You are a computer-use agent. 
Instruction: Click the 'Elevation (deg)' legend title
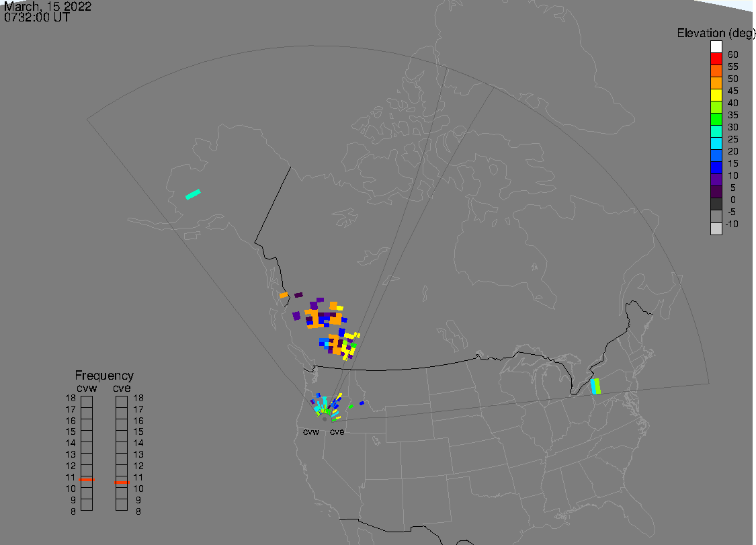716,33
